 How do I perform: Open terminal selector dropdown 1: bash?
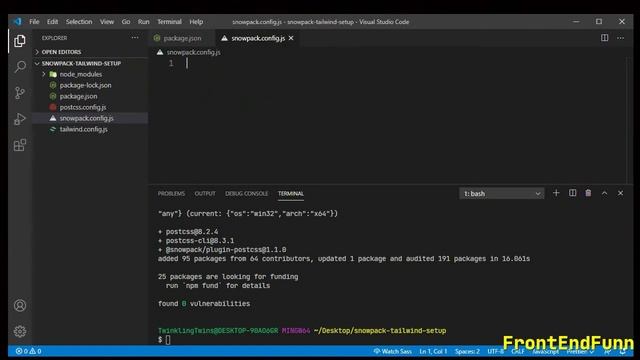point(502,193)
